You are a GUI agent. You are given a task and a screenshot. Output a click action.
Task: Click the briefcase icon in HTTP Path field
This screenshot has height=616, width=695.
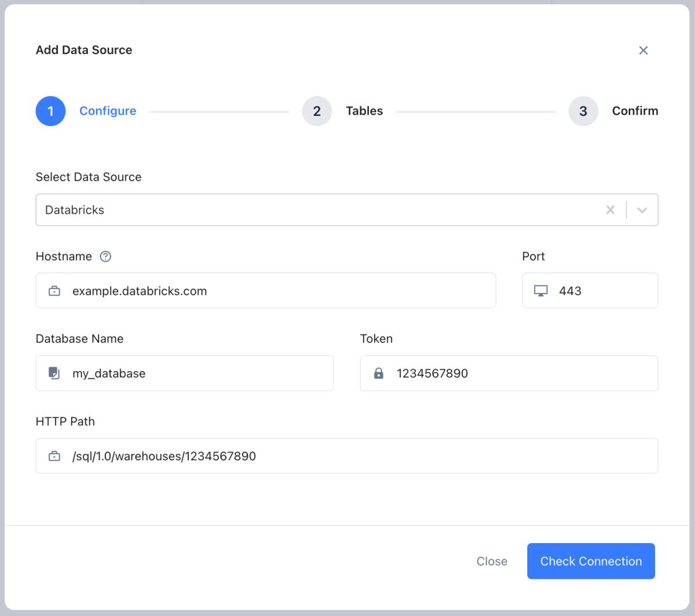tap(54, 456)
